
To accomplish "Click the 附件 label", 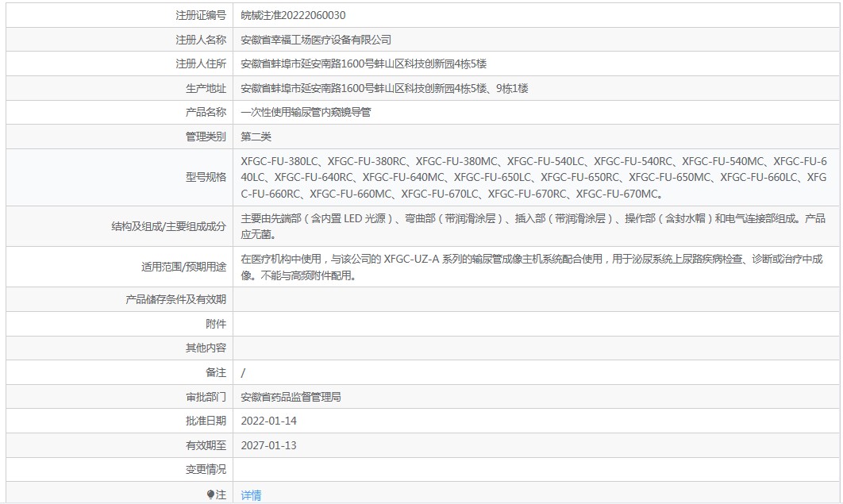I will (x=216, y=324).
